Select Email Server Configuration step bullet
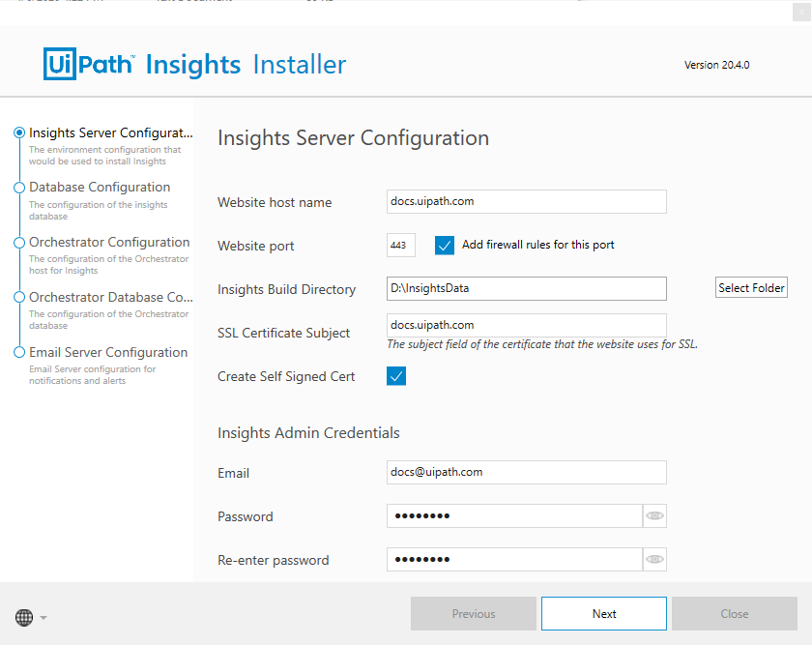Viewport: 812px width, 645px height. [x=19, y=352]
